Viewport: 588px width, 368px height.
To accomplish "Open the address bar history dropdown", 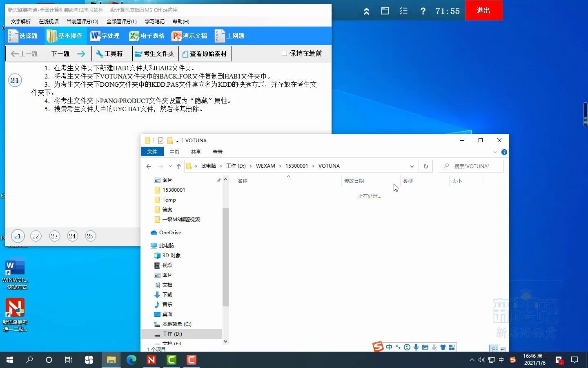I will (412, 166).
